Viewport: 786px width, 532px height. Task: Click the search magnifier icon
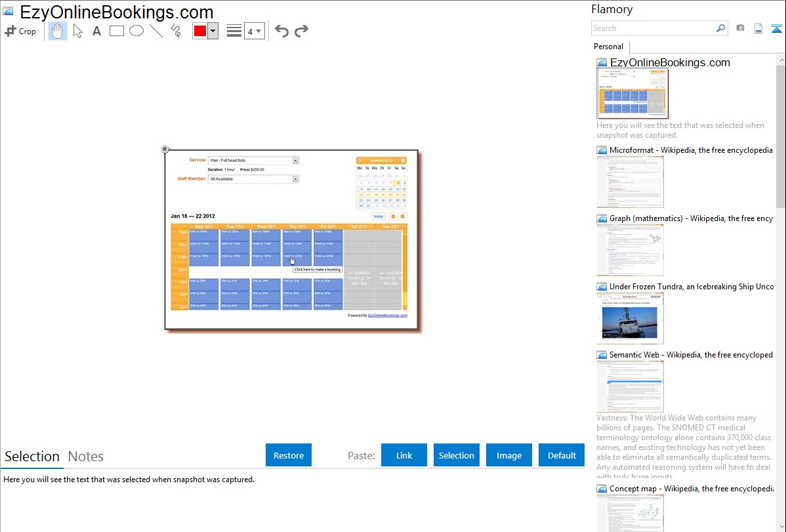(721, 28)
